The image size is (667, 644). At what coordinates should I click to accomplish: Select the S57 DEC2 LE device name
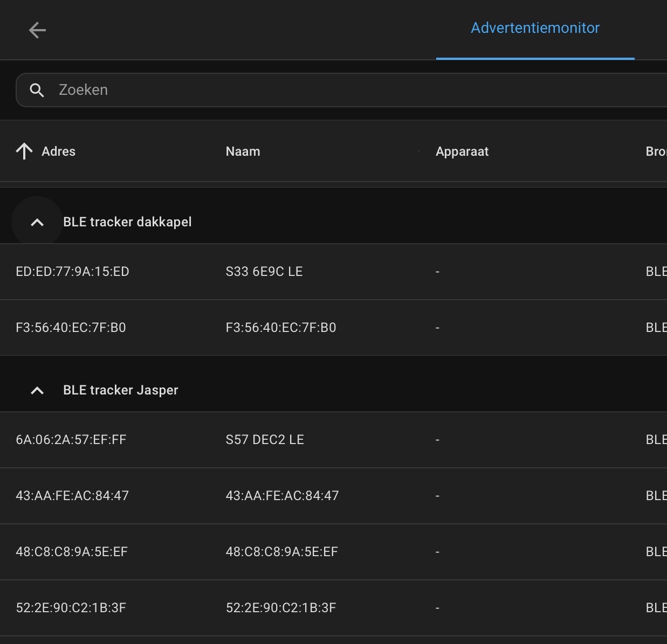click(265, 440)
